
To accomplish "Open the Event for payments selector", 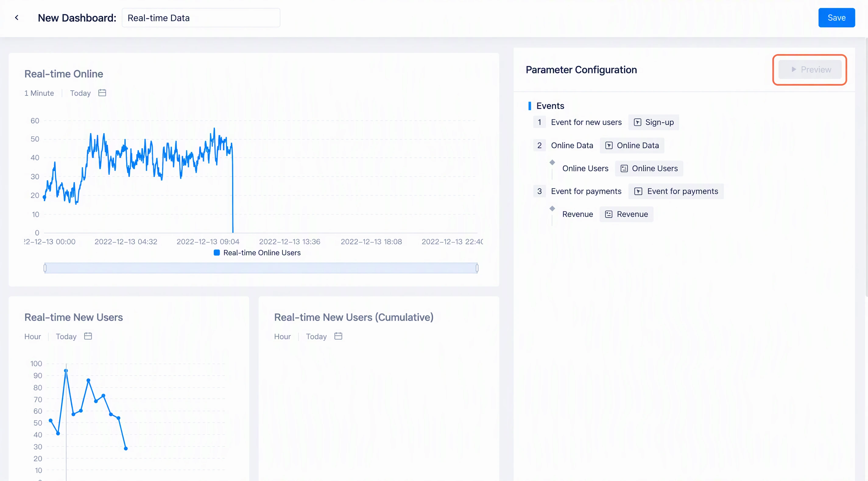I will pyautogui.click(x=676, y=191).
